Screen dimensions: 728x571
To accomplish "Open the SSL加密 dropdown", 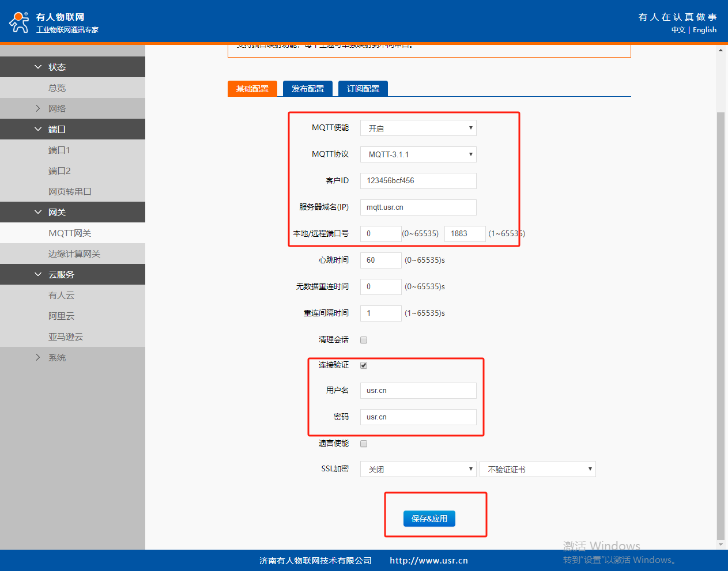I will pyautogui.click(x=418, y=469).
